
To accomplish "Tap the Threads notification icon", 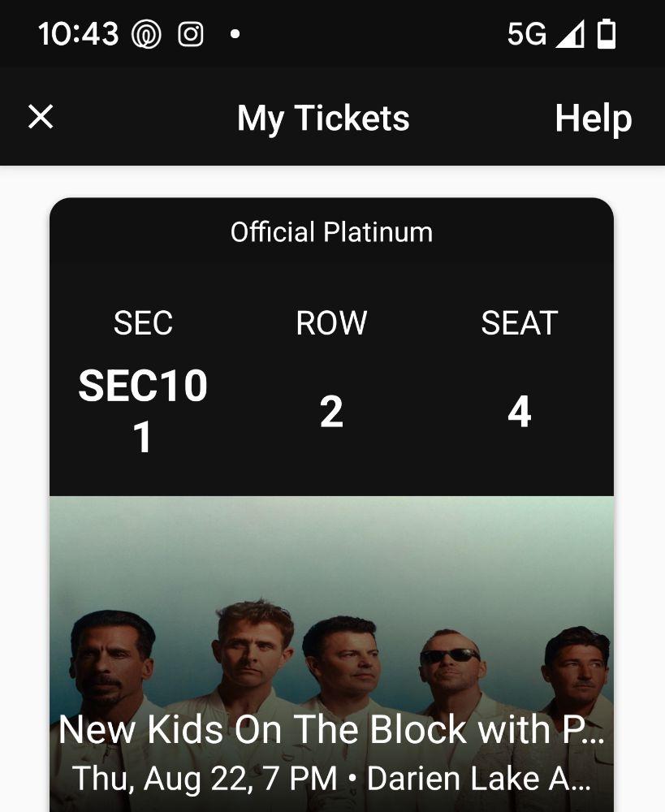I will click(x=147, y=35).
